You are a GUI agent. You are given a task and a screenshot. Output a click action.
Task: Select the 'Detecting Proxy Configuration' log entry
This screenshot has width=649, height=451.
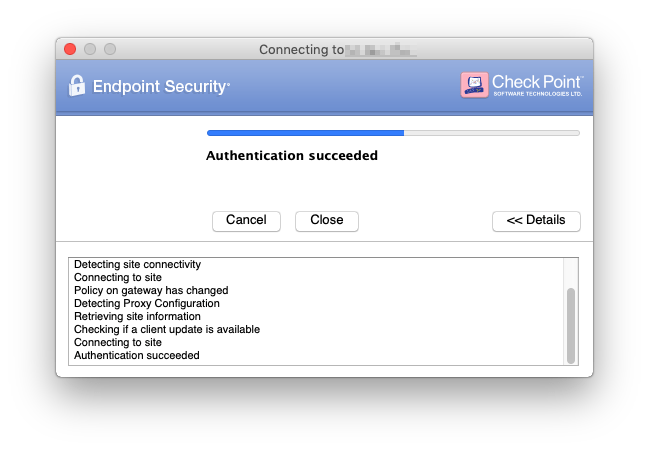coord(147,304)
